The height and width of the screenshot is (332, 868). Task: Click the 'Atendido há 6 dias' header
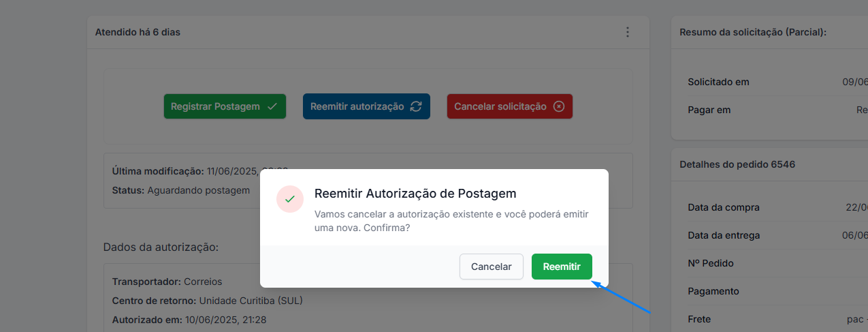click(138, 32)
